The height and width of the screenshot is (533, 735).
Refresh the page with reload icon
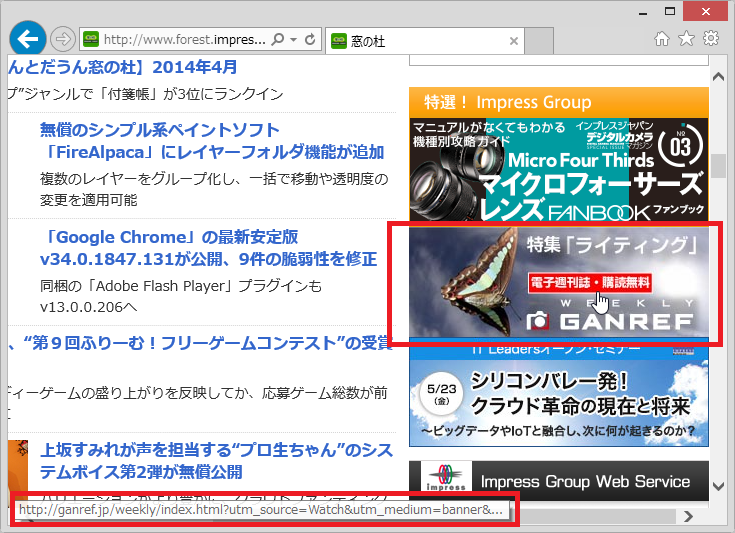[x=310, y=39]
